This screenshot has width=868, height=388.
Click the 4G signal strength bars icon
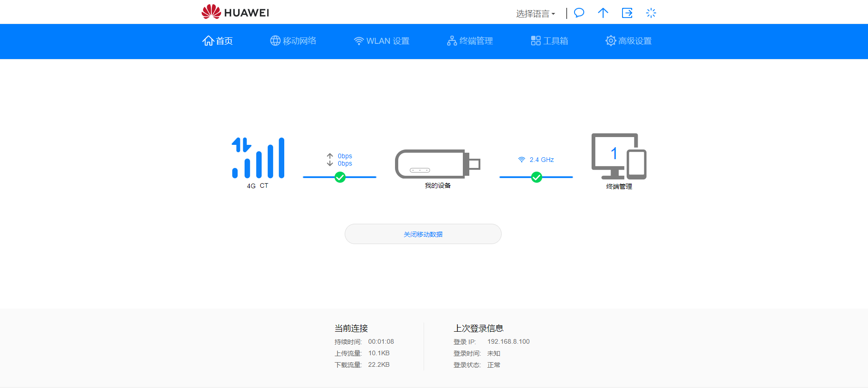pyautogui.click(x=258, y=157)
